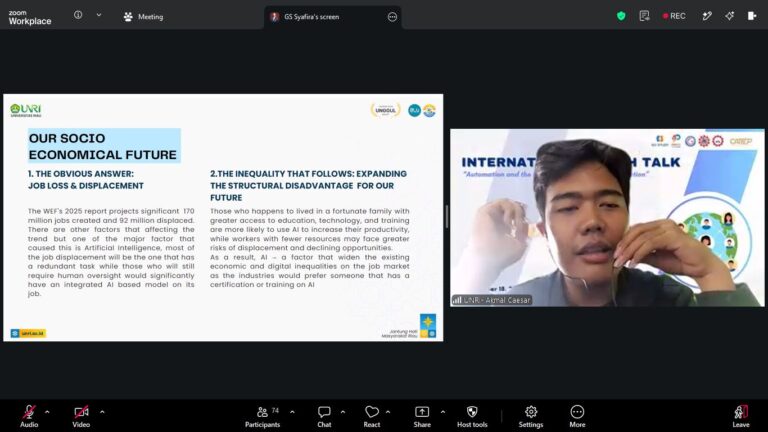This screenshot has width=768, height=432.
Task: Click the green encryption shield icon
Action: [x=621, y=16]
